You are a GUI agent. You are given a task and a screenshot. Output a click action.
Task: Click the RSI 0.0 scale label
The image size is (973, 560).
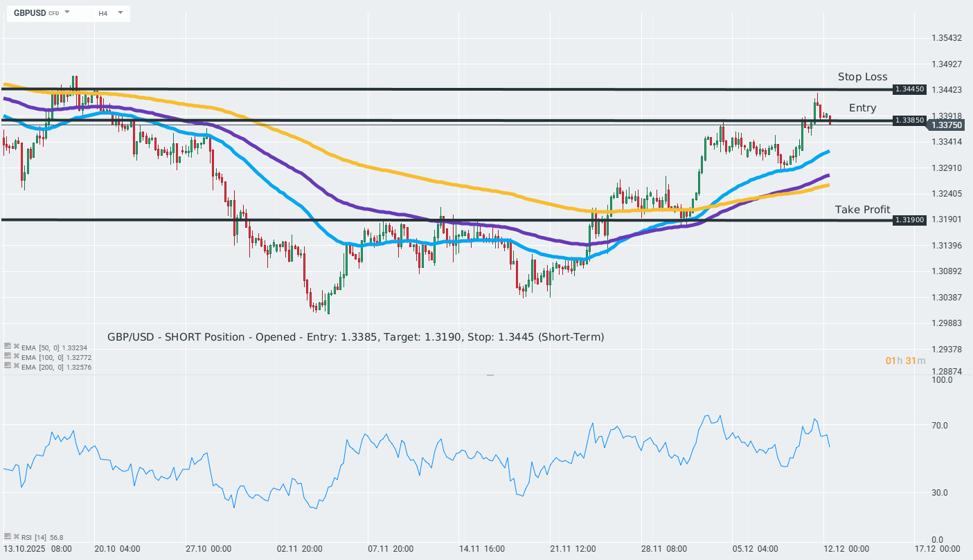click(937, 540)
